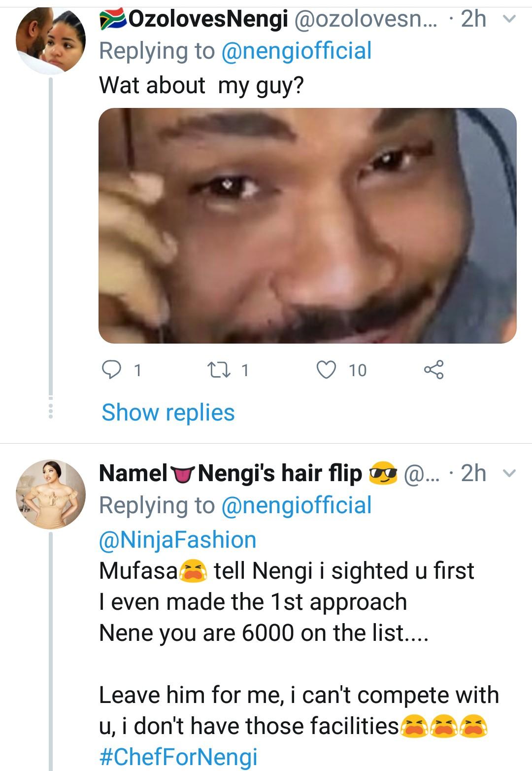Tap the 'Wat about my guy?' tweet text
The image size is (532, 771).
point(201,86)
